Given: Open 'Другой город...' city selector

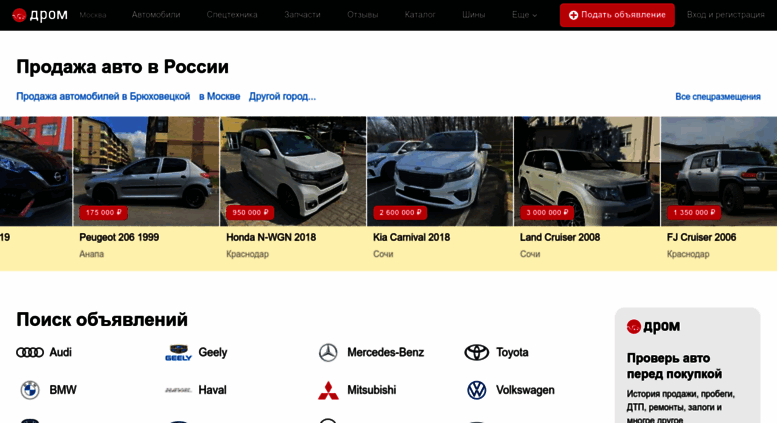Looking at the screenshot, I should [282, 97].
